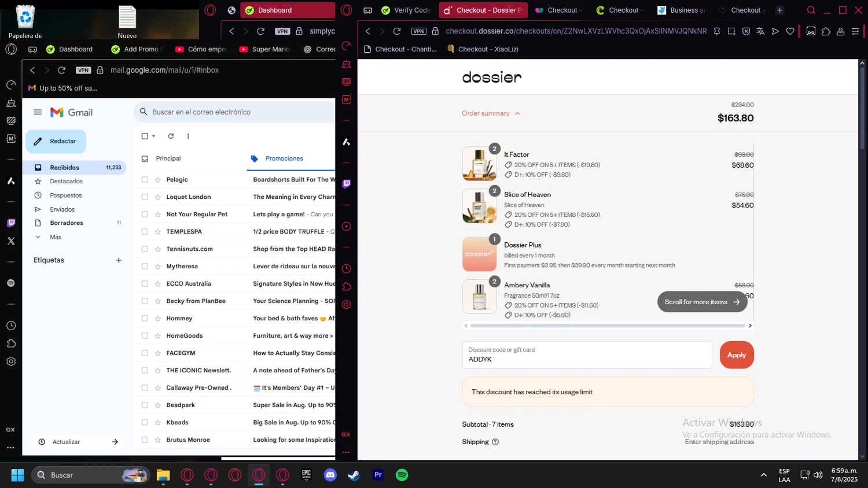Open Checkout - XiaoLizi bookmark
Image resolution: width=868 pixels, height=488 pixels.
(x=483, y=49)
